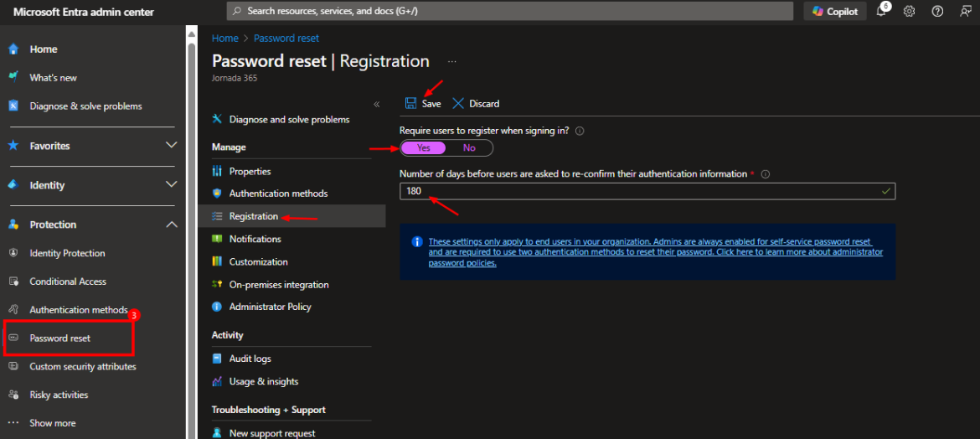This screenshot has height=439, width=980.
Task: Set require registration toggle to Yes
Action: [x=424, y=147]
